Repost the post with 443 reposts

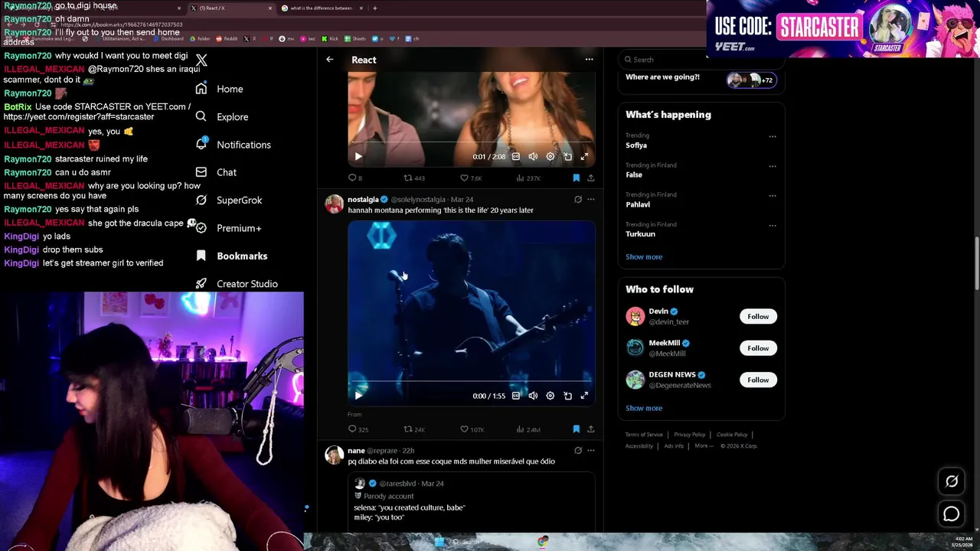414,178
